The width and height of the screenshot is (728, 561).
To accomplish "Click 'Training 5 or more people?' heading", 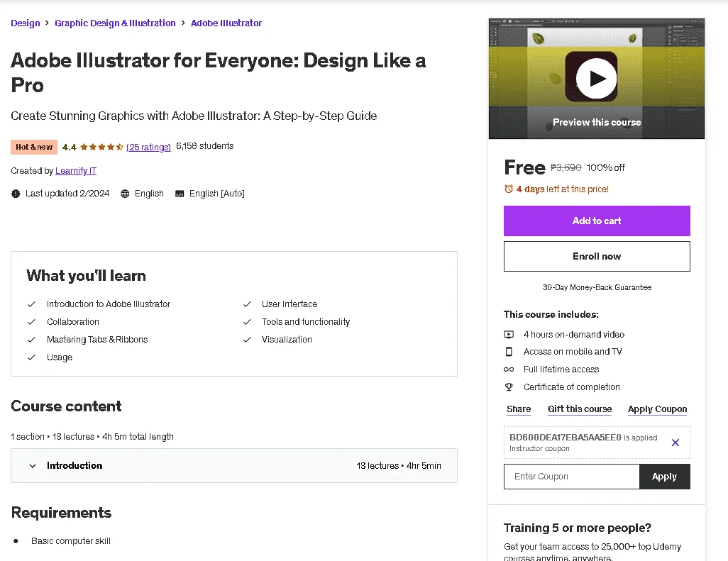I will coord(577,528).
